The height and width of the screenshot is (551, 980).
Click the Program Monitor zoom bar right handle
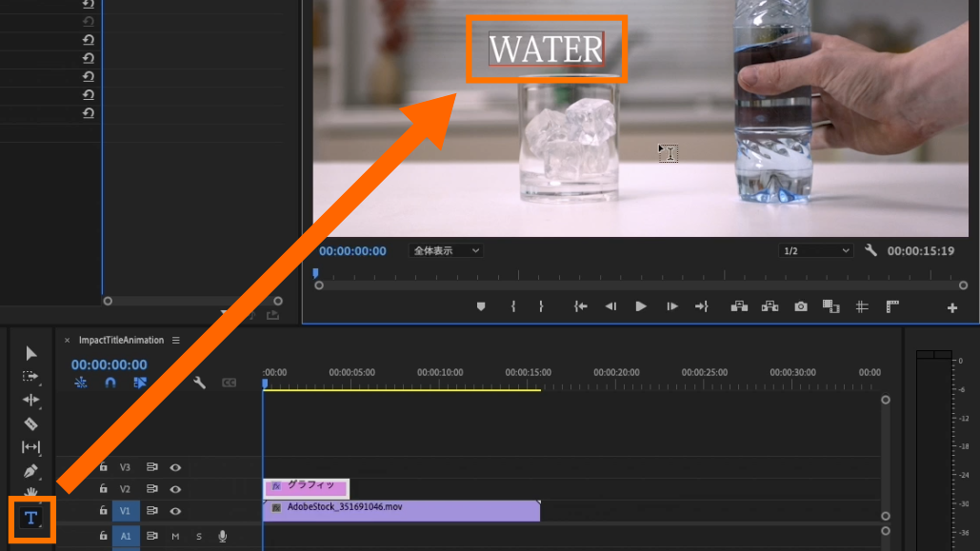pyautogui.click(x=963, y=285)
